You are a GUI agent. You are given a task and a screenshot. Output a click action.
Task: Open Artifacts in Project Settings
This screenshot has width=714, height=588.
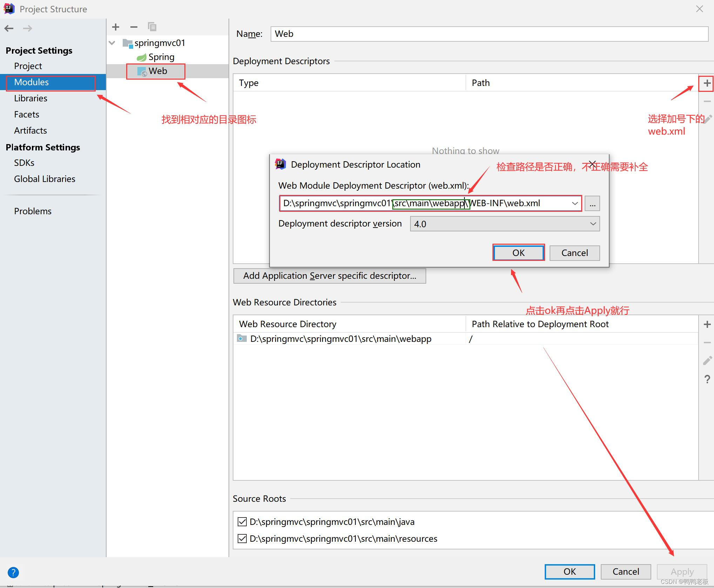pos(30,131)
